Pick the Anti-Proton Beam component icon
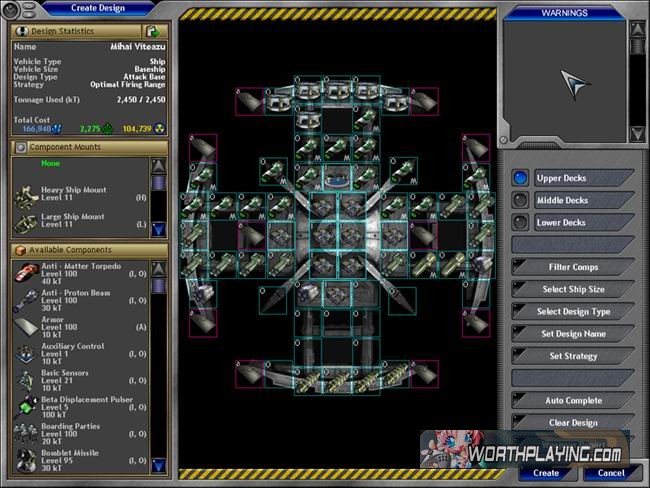650x488 pixels. [x=27, y=300]
